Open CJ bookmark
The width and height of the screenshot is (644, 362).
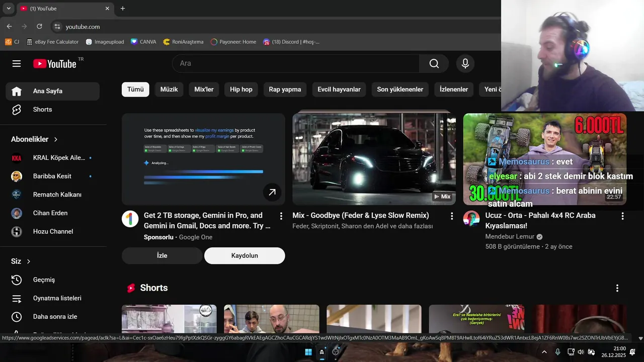pos(12,42)
